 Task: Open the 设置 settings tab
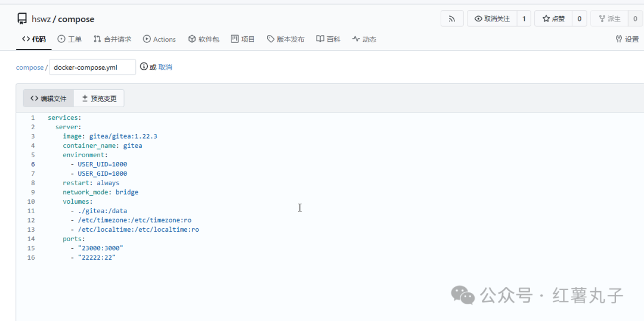point(627,39)
